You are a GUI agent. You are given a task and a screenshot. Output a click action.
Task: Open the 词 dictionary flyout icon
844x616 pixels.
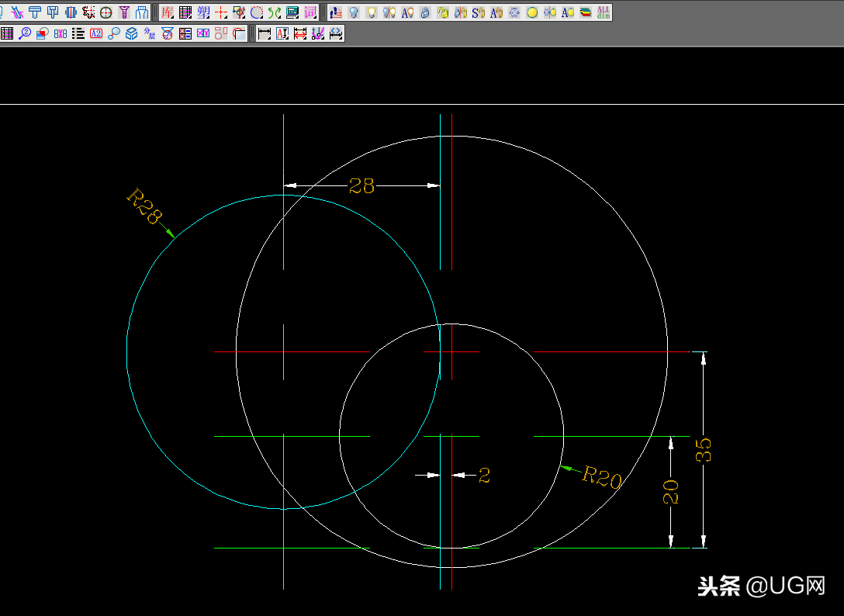click(x=310, y=12)
